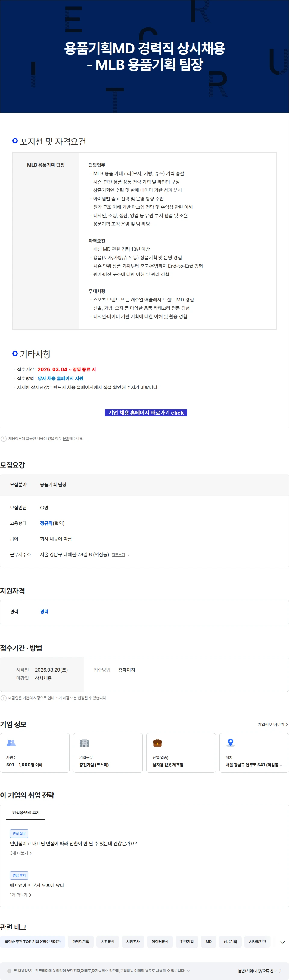The height and width of the screenshot is (980, 289).
Task: Click the info icon beside 마감일은 기업의 사정으로
Action: (x=3, y=698)
